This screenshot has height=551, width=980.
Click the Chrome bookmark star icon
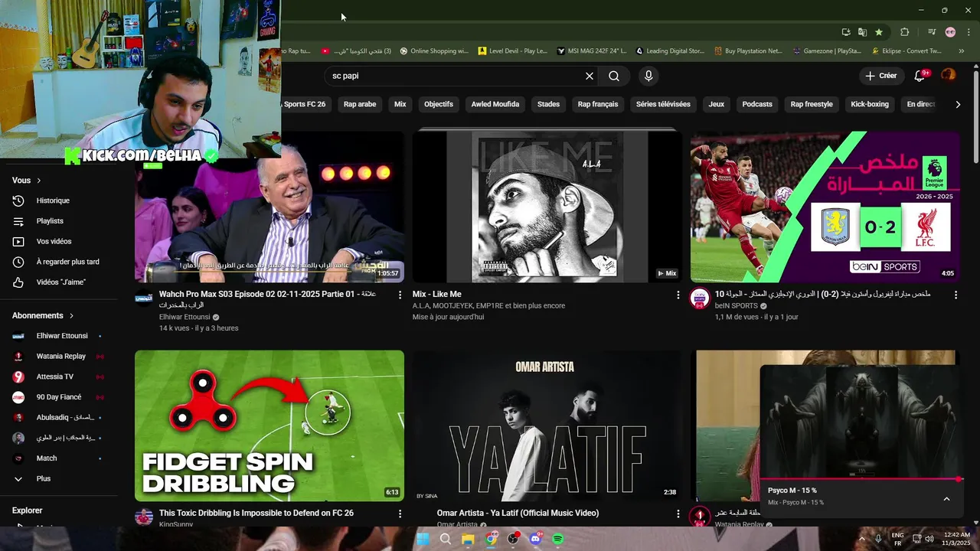tap(879, 32)
